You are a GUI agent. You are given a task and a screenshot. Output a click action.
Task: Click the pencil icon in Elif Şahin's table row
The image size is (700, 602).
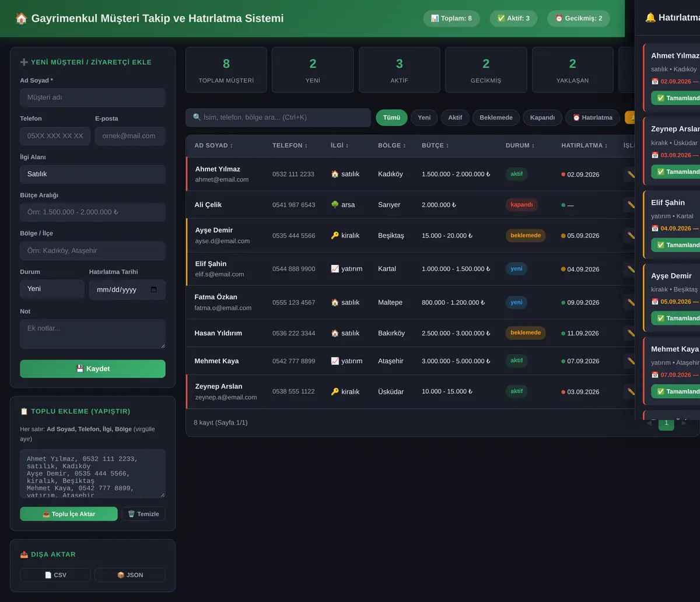pyautogui.click(x=631, y=269)
